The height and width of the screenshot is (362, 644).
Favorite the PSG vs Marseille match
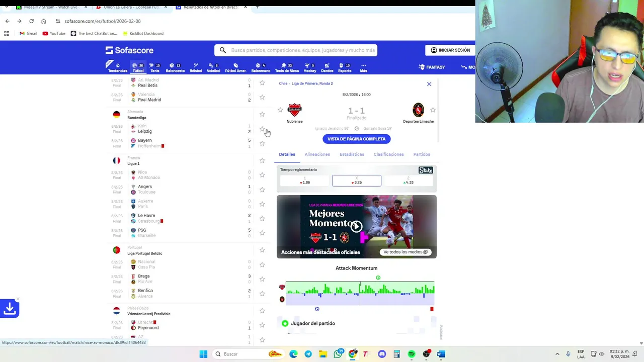tap(262, 233)
